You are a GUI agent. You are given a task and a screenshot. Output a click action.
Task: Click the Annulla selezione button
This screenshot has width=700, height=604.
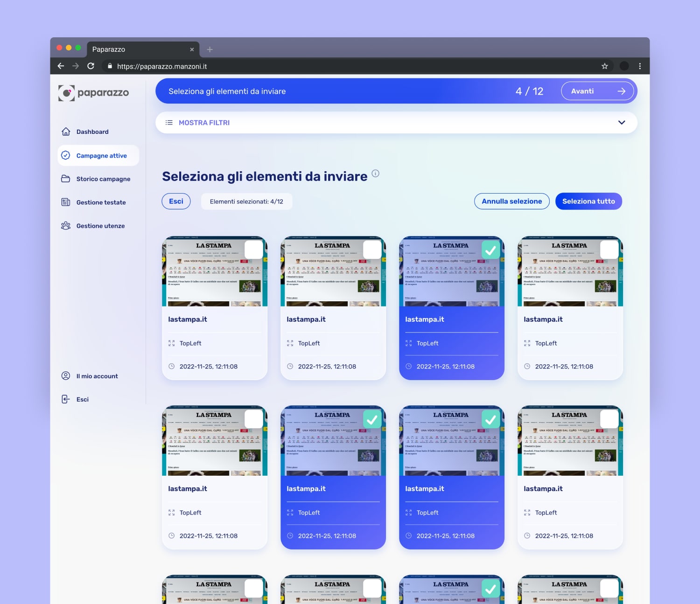(511, 201)
